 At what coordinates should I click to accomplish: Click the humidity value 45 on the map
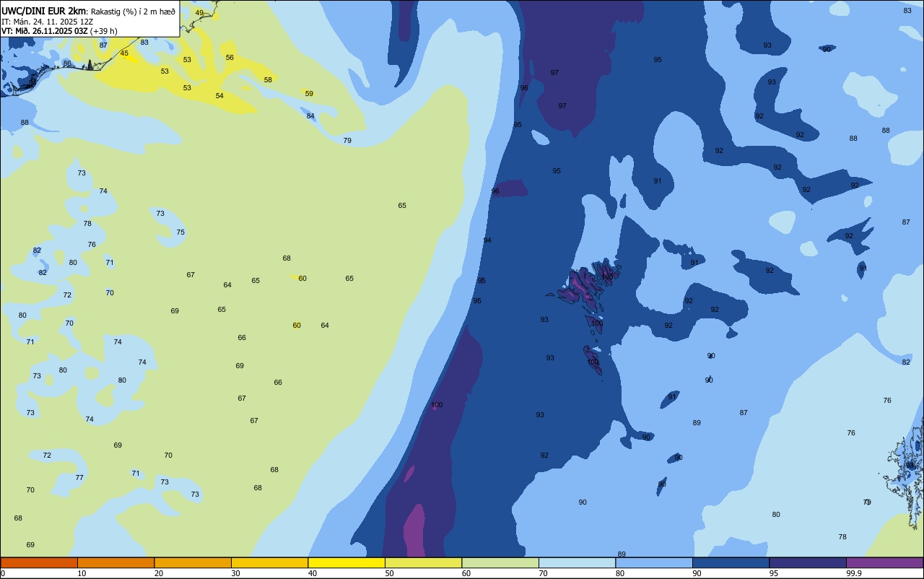[x=124, y=53]
